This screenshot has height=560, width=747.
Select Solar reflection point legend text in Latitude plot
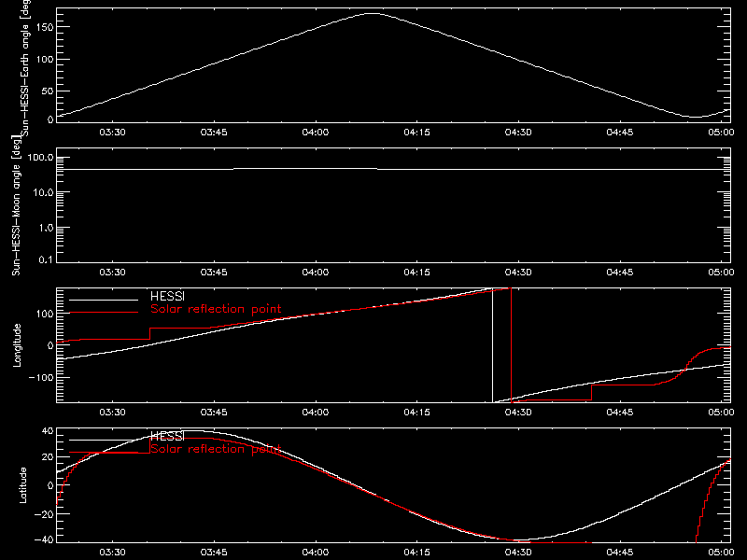tap(216, 449)
